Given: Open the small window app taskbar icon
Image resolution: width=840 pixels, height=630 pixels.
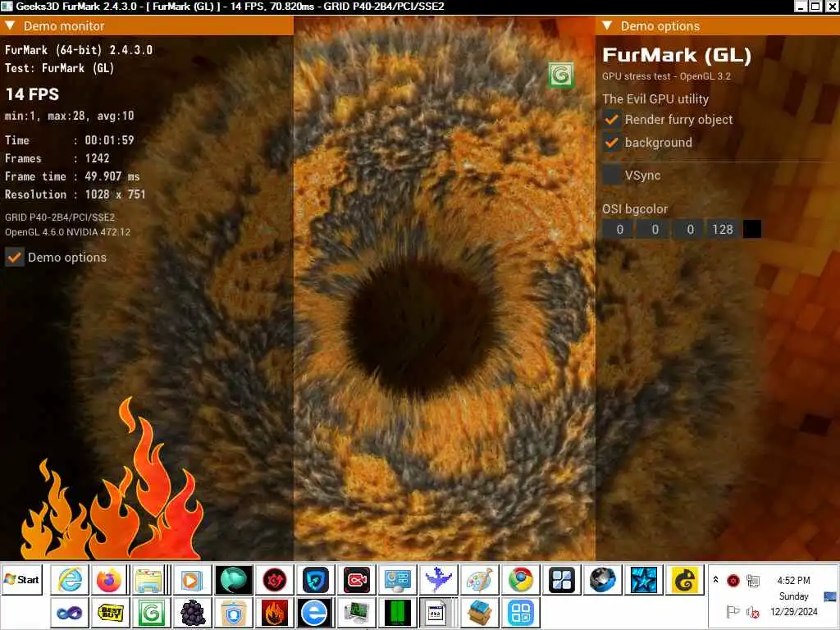Looking at the screenshot, I should (438, 612).
